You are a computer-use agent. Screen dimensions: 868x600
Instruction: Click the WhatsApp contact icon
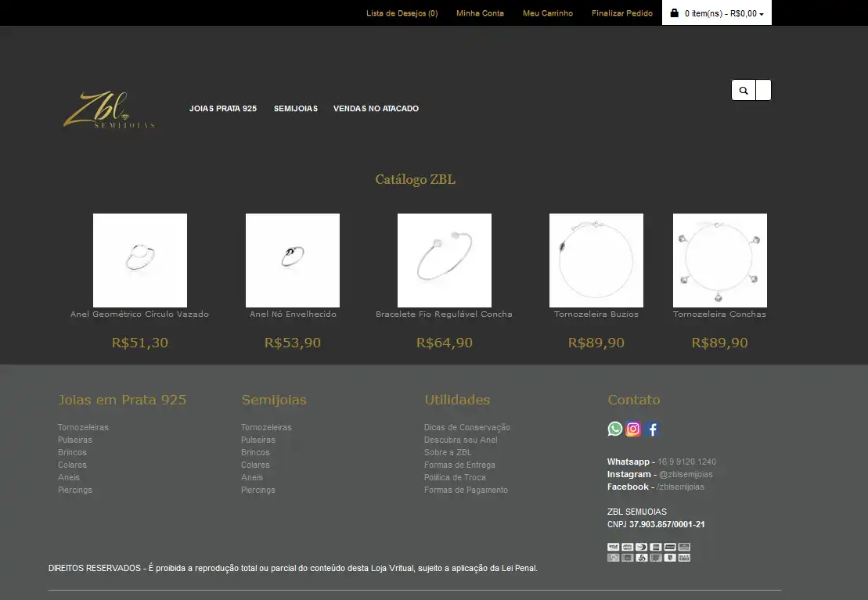(615, 429)
